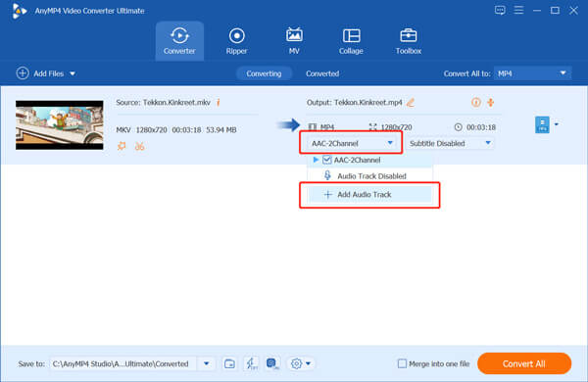Open the feedback chat icon
The image size is (588, 382).
[x=500, y=10]
